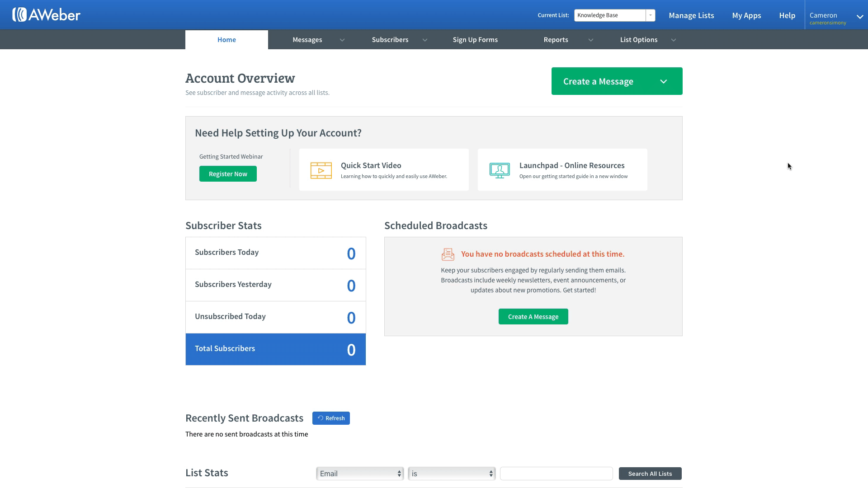Click the Search All Lists button
The width and height of the screenshot is (868, 488).
(x=650, y=474)
